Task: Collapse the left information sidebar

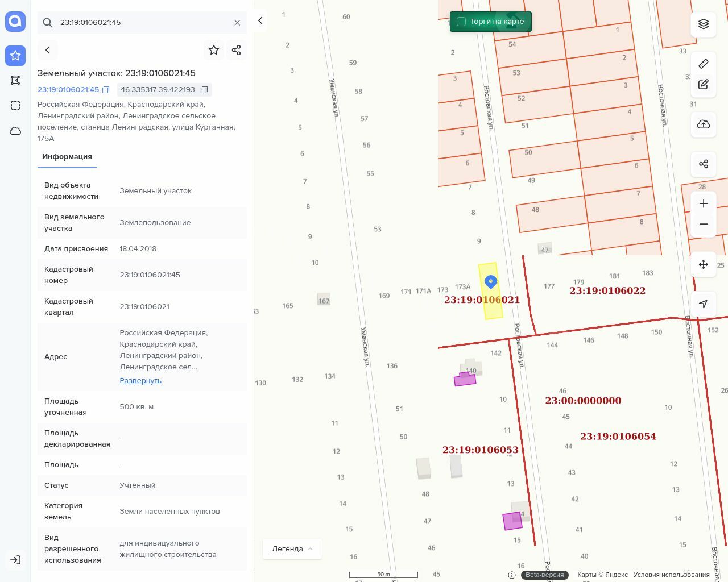Action: point(260,20)
